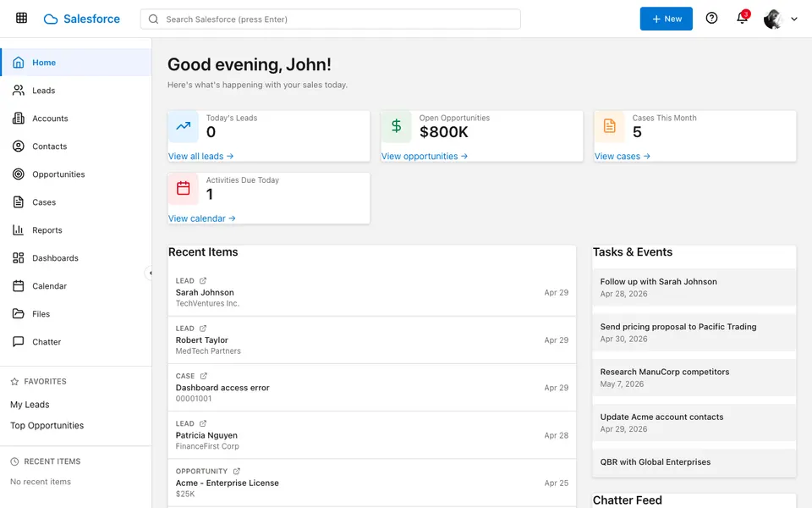Open task Send pricing proposal to Pacific Trading

click(694, 332)
